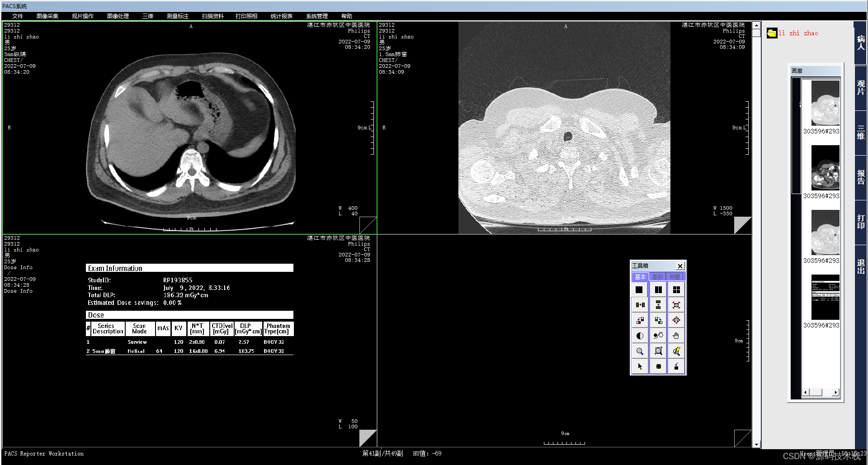The width and height of the screenshot is (868, 465).
Task: Click the page-corner fold of dose viewport
Action: [x=368, y=438]
